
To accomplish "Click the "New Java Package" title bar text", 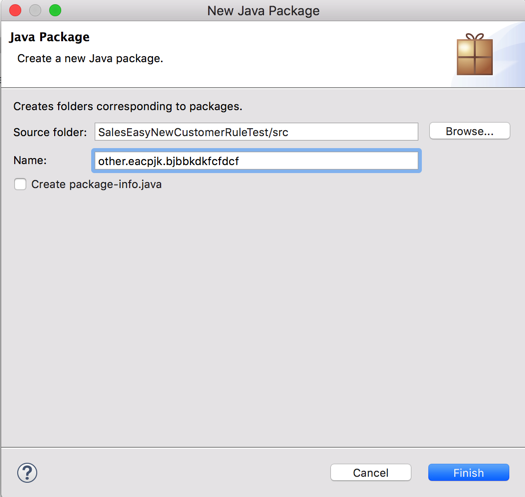I will (x=263, y=11).
